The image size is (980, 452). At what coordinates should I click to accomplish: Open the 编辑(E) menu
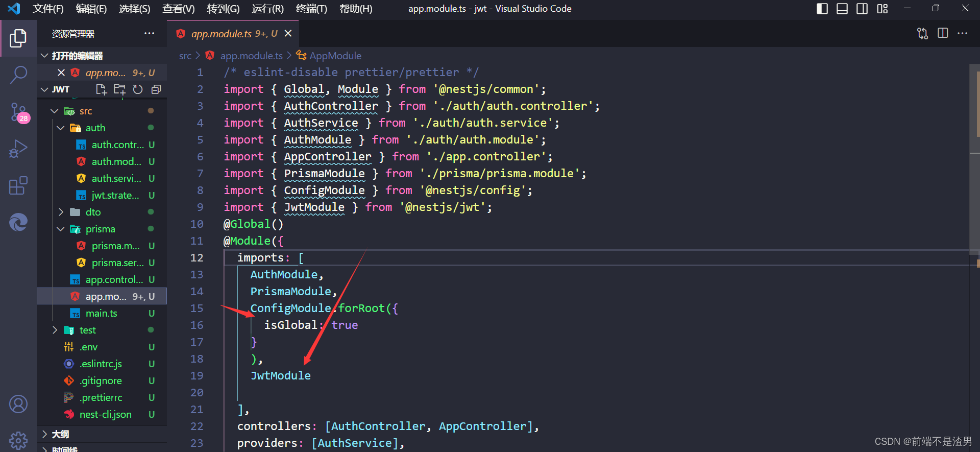tap(91, 9)
